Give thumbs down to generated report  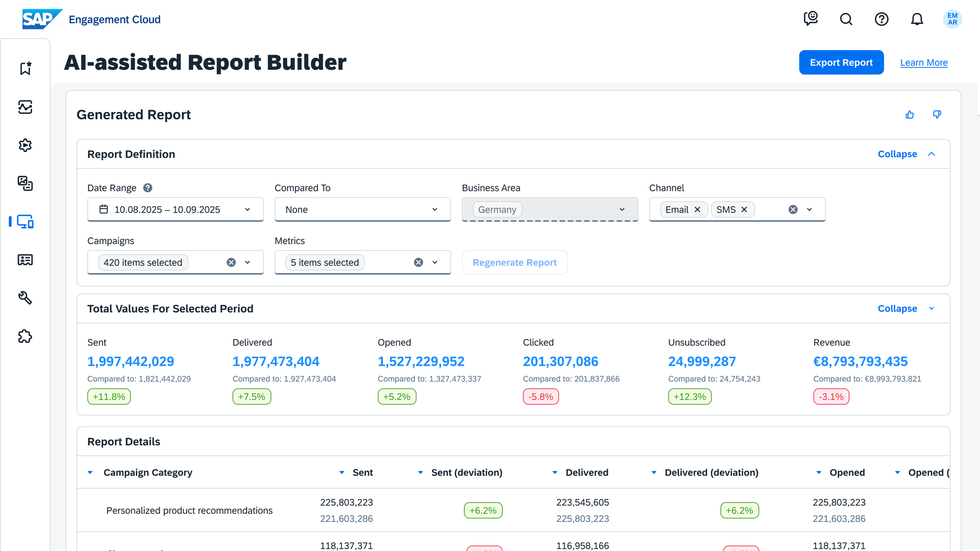[937, 115]
